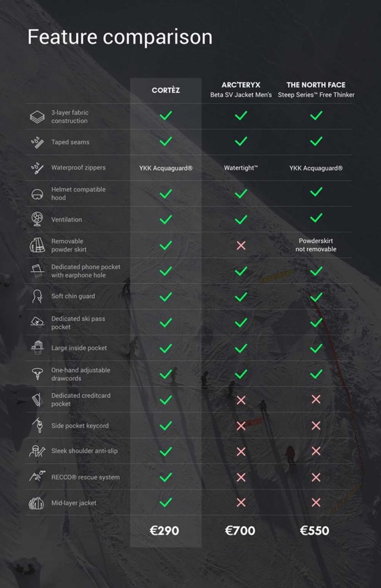
Task: Click the €700 Arc'teryx price
Action: (x=240, y=530)
